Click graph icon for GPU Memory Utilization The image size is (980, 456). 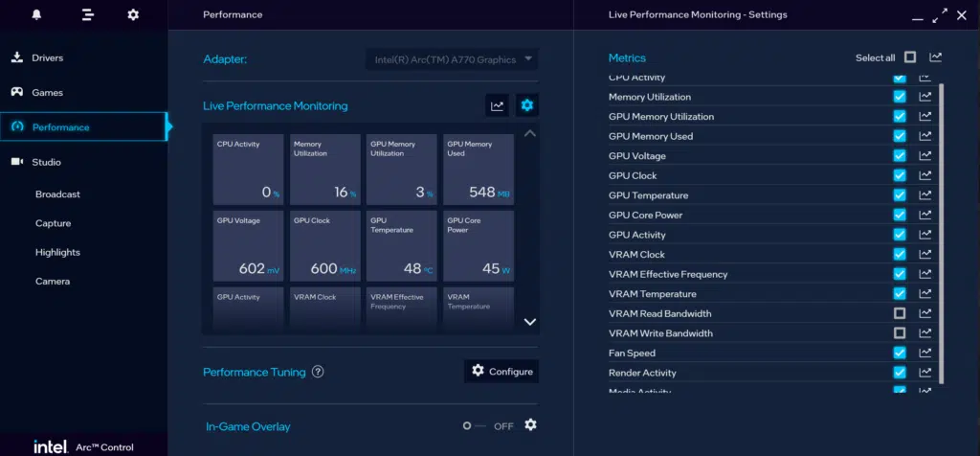click(925, 116)
